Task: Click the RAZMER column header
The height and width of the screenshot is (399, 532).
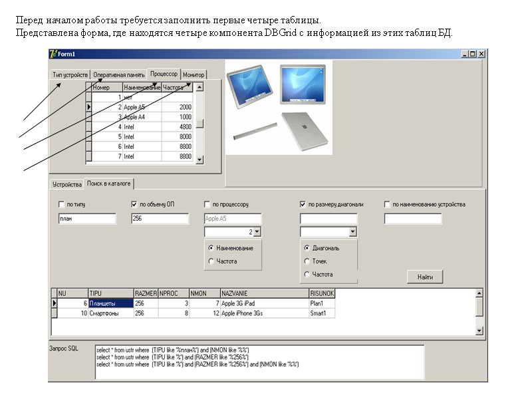Action: (x=146, y=293)
